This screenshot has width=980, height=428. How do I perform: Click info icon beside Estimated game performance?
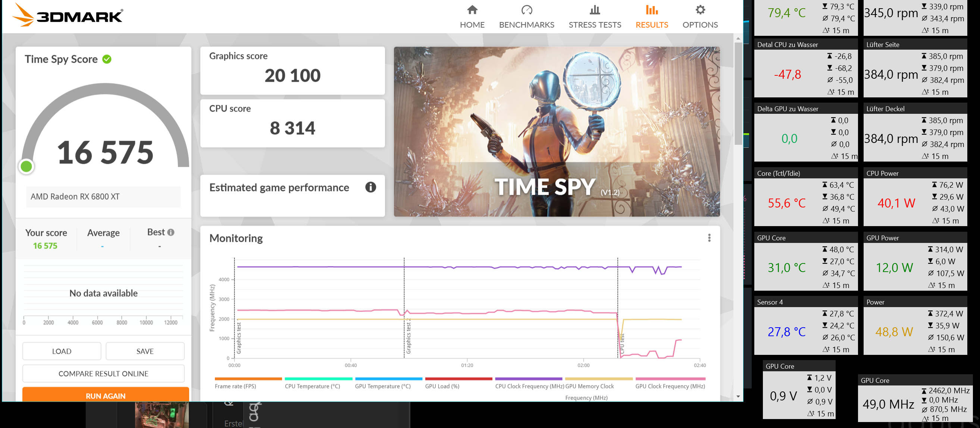tap(370, 187)
